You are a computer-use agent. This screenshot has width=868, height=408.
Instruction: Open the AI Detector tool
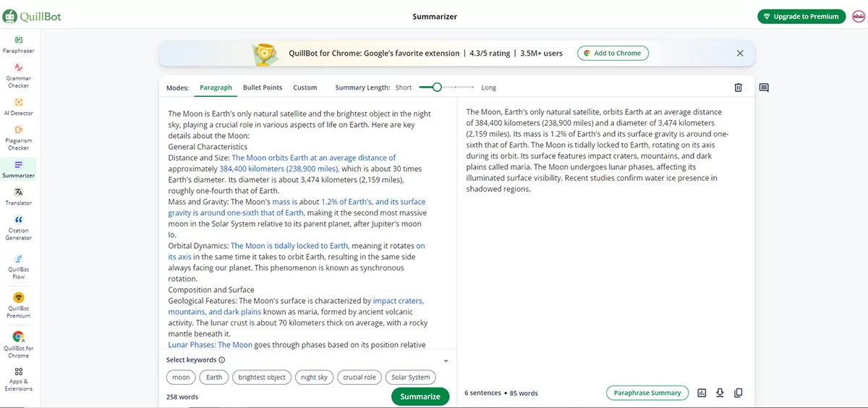19,107
